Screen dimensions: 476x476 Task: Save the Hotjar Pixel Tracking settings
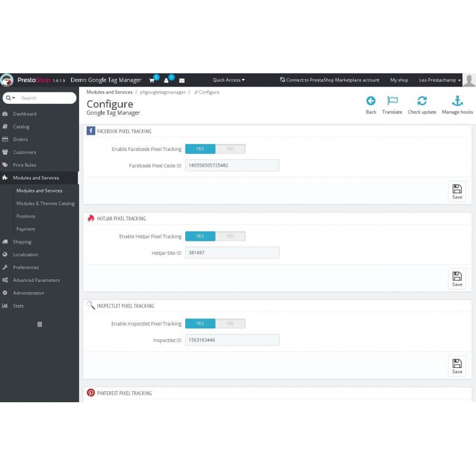(457, 279)
